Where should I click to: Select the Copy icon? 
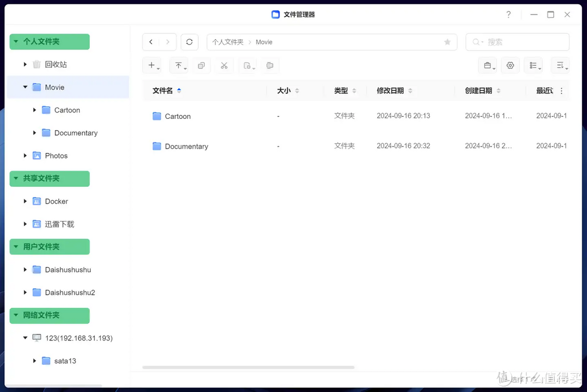click(x=201, y=65)
